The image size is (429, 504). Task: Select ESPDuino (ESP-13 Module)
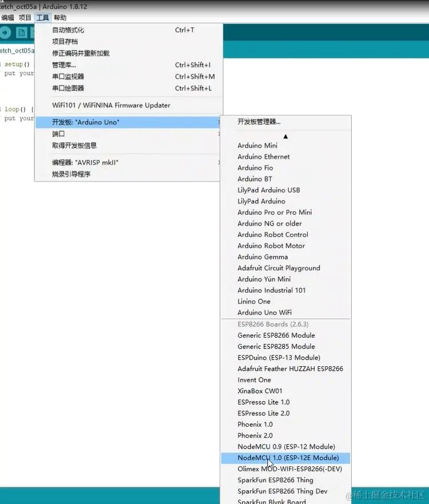click(286, 358)
